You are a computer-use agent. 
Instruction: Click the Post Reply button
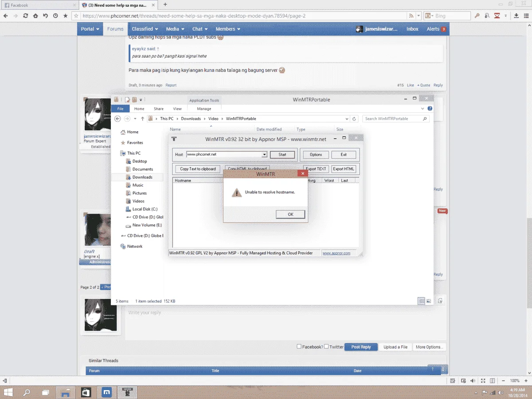(x=361, y=347)
